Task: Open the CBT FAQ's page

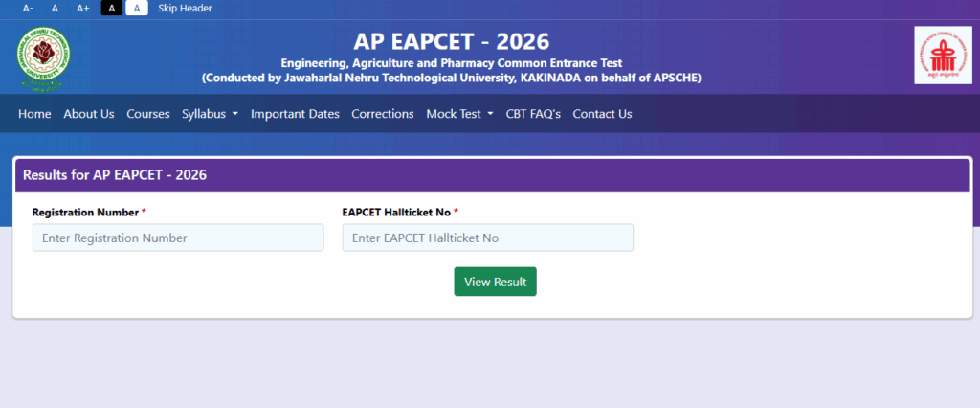Action: [x=533, y=114]
